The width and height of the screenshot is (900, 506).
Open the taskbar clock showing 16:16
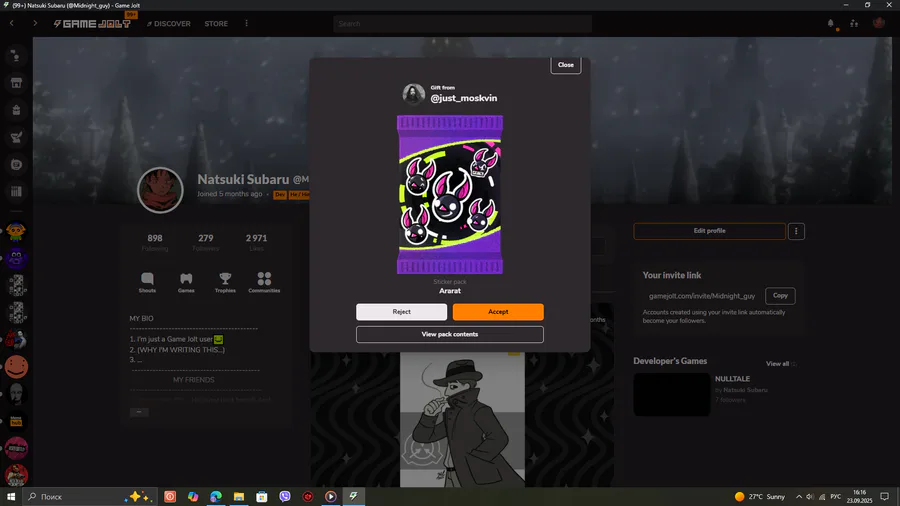(859, 496)
